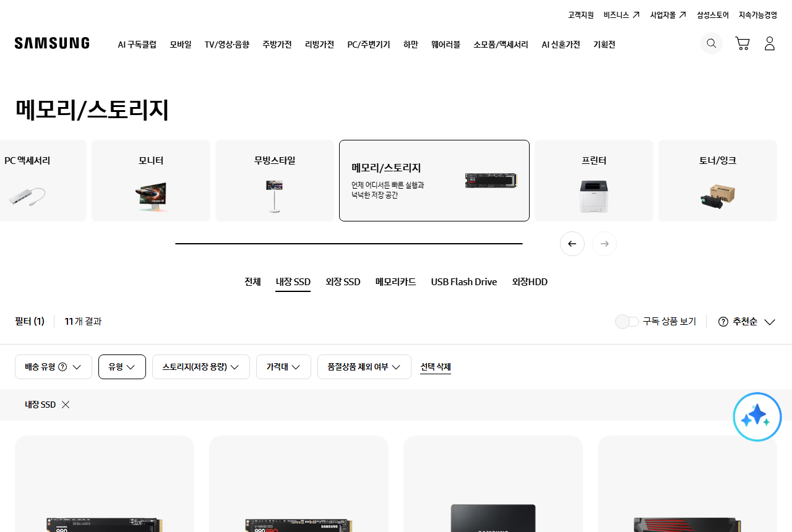Select the 토너/잉크 category card

[718, 181]
